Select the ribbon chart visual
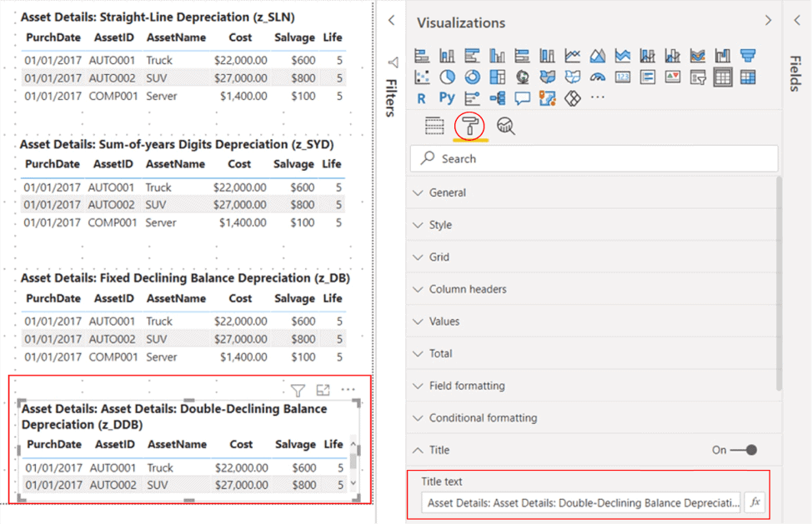The height and width of the screenshot is (524, 812). 698,55
